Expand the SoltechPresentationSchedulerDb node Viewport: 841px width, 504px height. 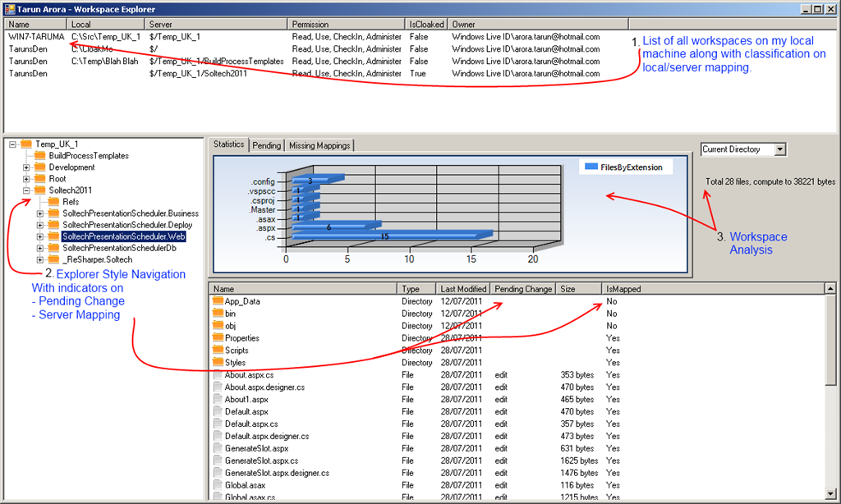click(39, 248)
